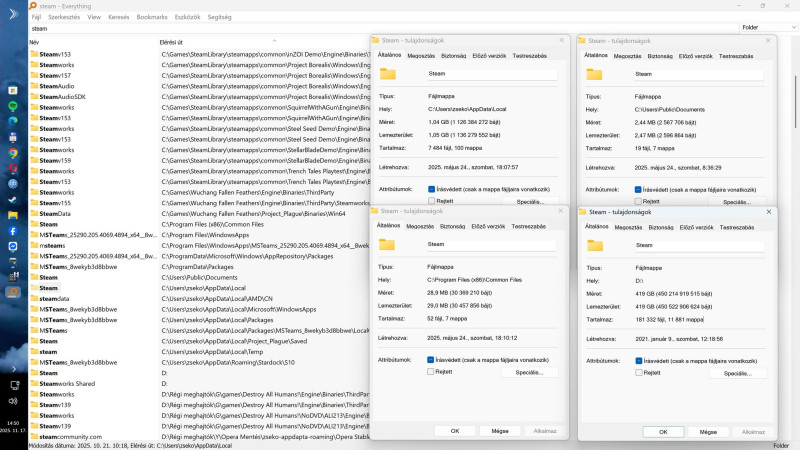The width and height of the screenshot is (800, 450).
Task: Select the lowercase 'steam' row in AppData\Local\Temp
Action: pyautogui.click(x=199, y=352)
